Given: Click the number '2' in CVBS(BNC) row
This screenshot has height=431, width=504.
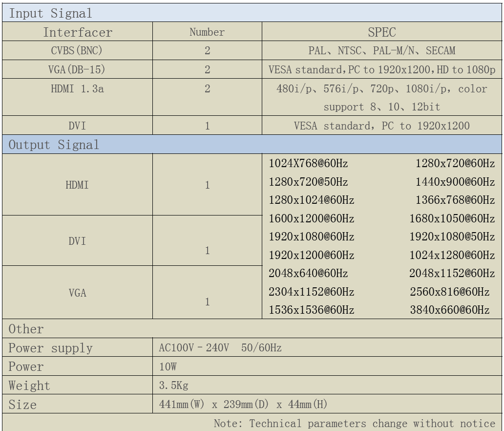Looking at the screenshot, I should [x=208, y=50].
